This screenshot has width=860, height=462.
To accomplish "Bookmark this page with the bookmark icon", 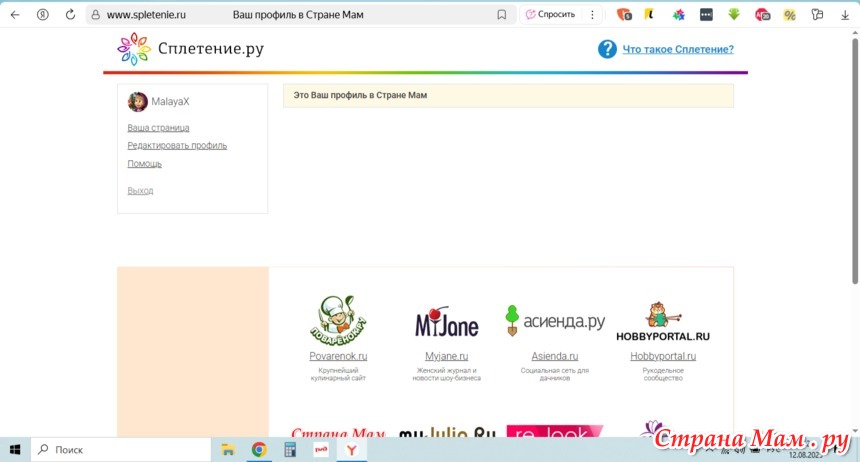I will 501,15.
